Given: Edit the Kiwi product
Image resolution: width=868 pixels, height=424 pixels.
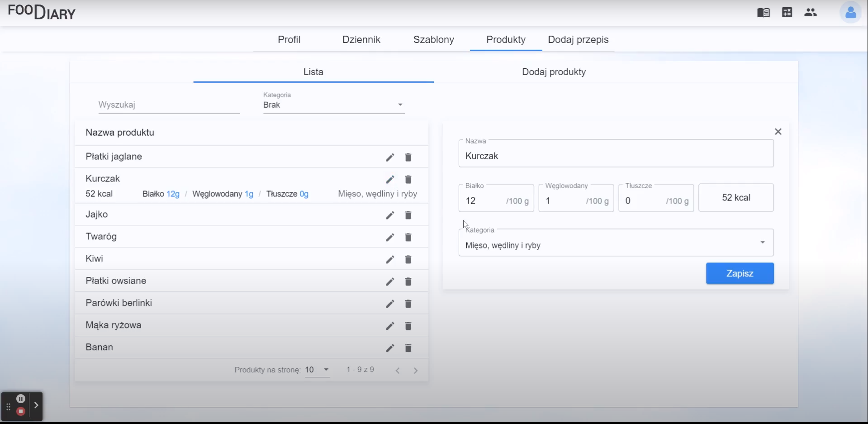Looking at the screenshot, I should pyautogui.click(x=390, y=259).
